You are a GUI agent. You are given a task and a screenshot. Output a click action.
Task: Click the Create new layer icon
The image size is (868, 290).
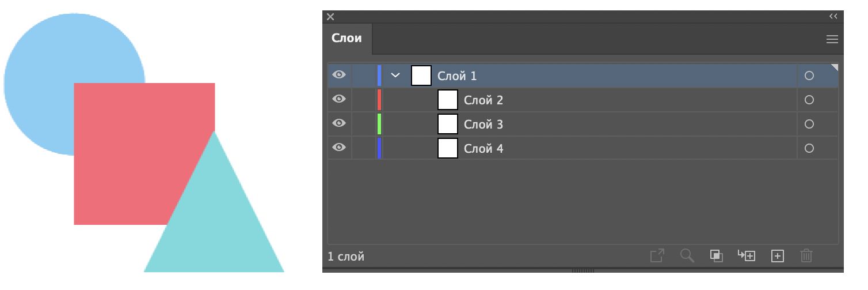(x=778, y=256)
